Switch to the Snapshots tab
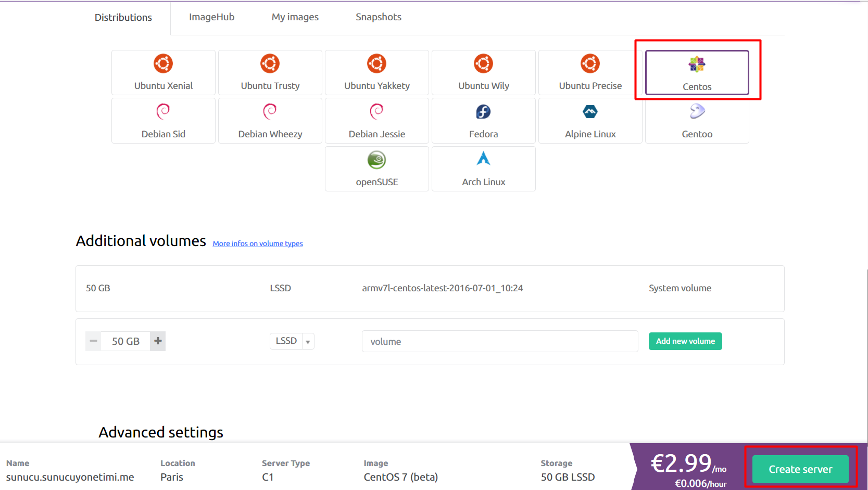This screenshot has height=490, width=868. pos(379,17)
